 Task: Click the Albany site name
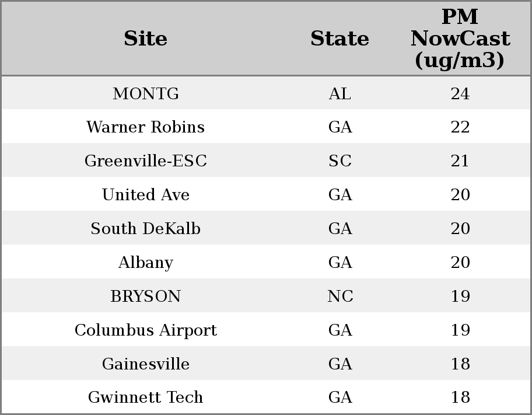[145, 263]
